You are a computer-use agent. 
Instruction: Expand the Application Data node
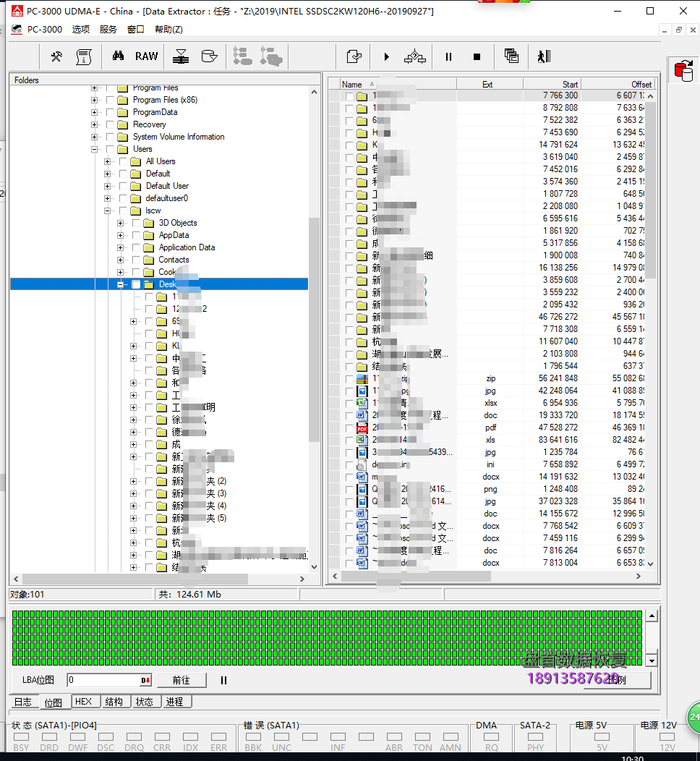tap(120, 247)
